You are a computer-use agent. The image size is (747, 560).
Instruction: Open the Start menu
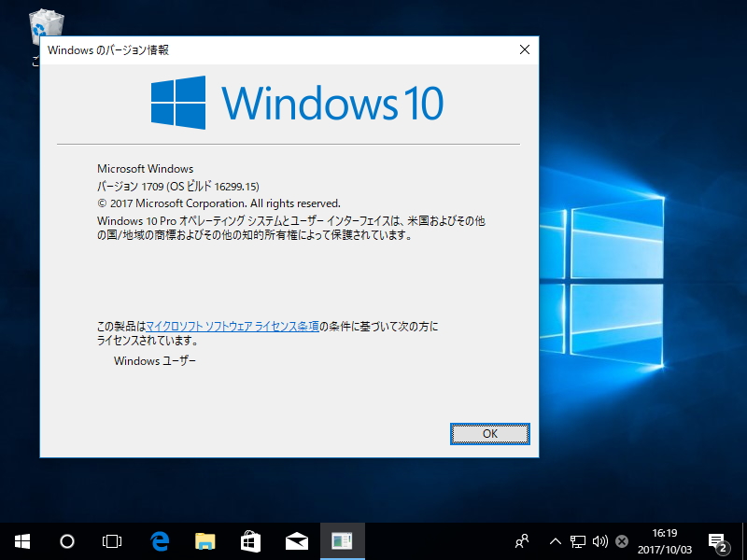click(22, 541)
